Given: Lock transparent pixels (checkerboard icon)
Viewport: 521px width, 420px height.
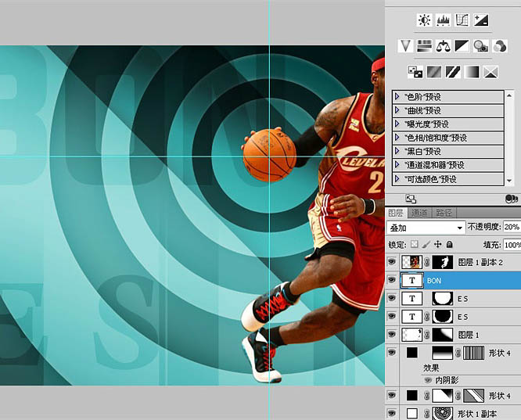Looking at the screenshot, I should [x=415, y=245].
